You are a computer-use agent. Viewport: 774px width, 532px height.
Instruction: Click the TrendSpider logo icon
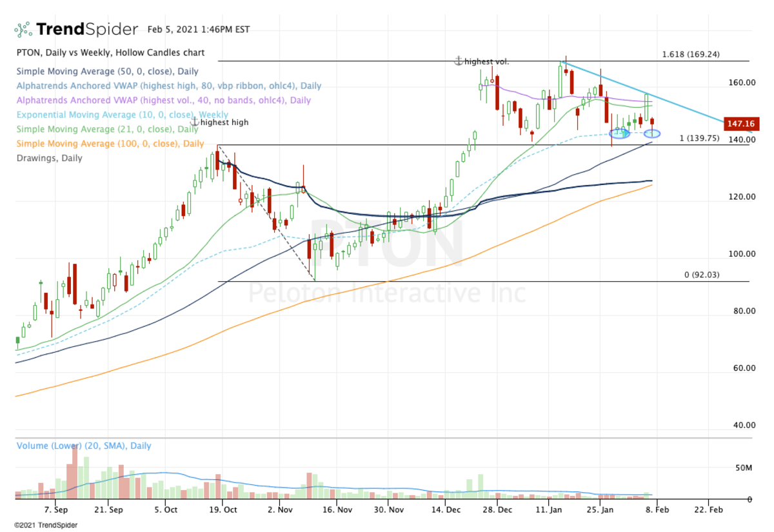click(23, 28)
